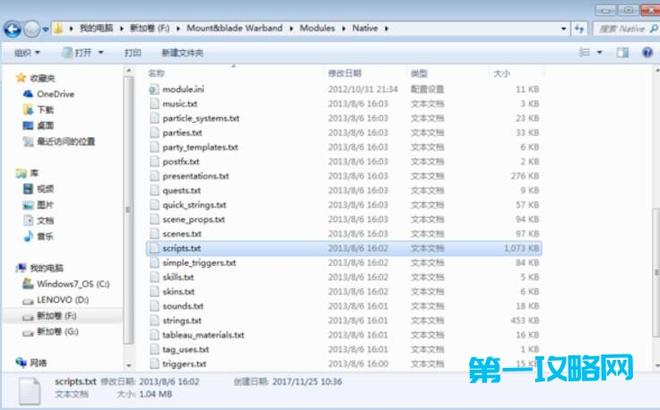Select the strings.txt file icon

pyautogui.click(x=154, y=321)
